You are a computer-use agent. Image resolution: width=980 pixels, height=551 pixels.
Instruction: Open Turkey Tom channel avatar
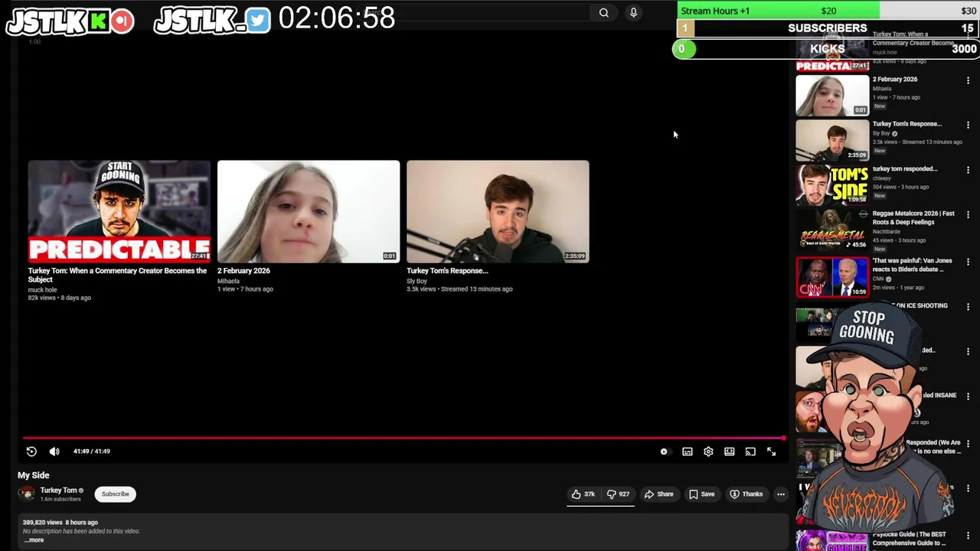[x=27, y=494]
